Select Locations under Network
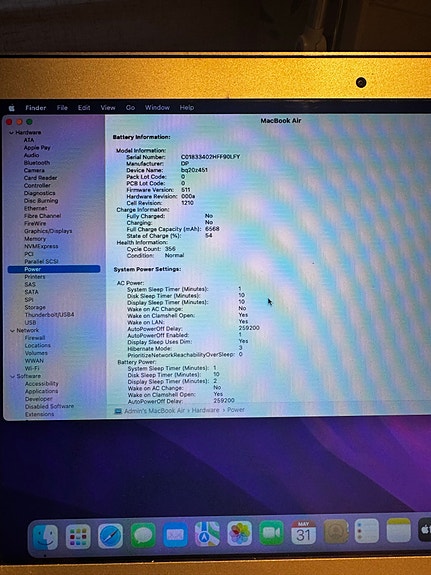Viewport: 431px width, 575px height. (x=37, y=345)
